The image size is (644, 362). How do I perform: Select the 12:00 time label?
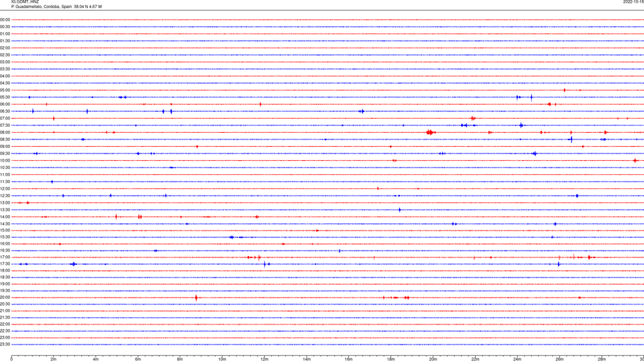[5, 188]
